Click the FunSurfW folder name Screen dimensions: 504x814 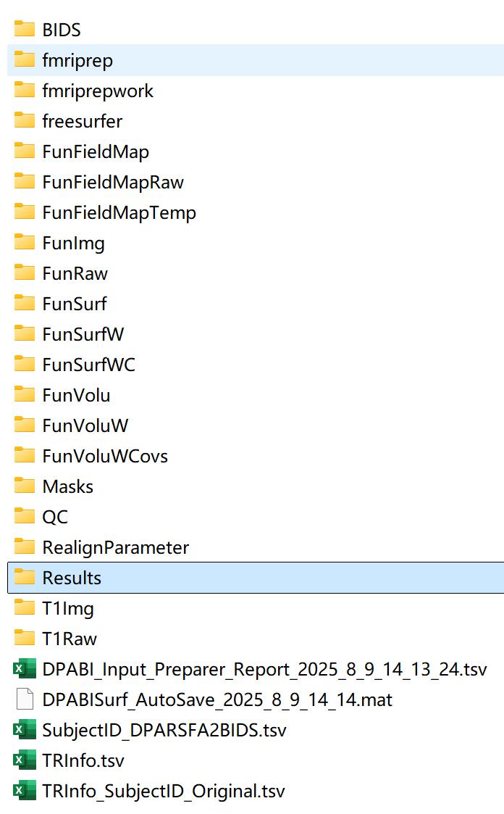tap(83, 334)
